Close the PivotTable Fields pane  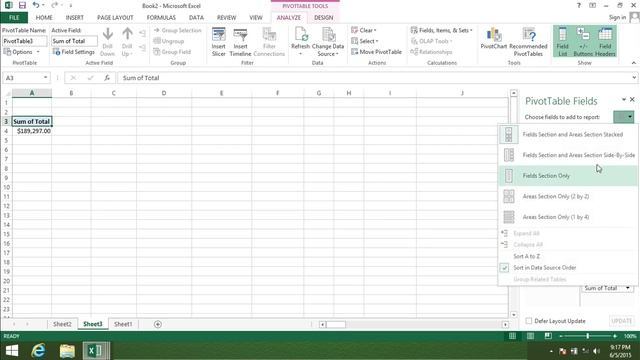click(632, 100)
